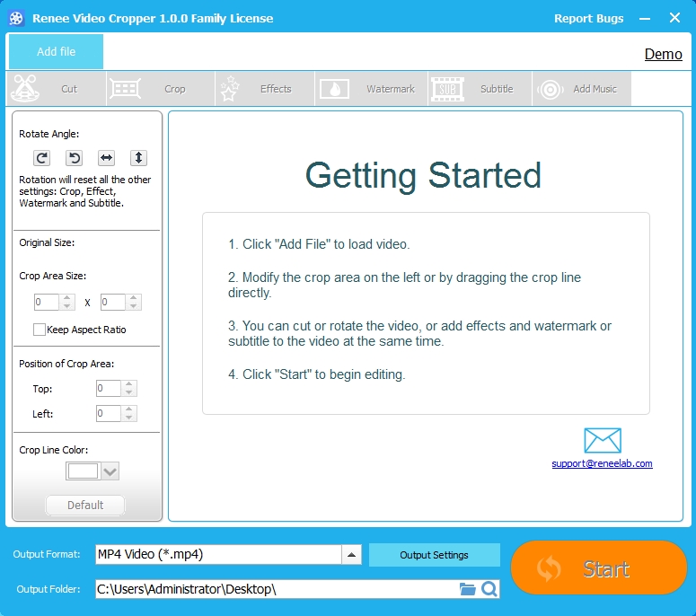This screenshot has width=696, height=616.
Task: Enable Keep Aspect Ratio checkbox
Action: pos(40,330)
